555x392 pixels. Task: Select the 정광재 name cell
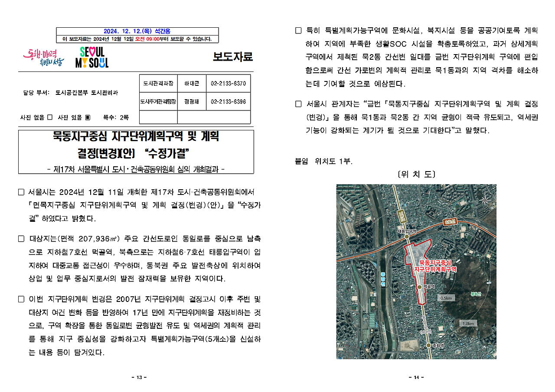point(191,101)
